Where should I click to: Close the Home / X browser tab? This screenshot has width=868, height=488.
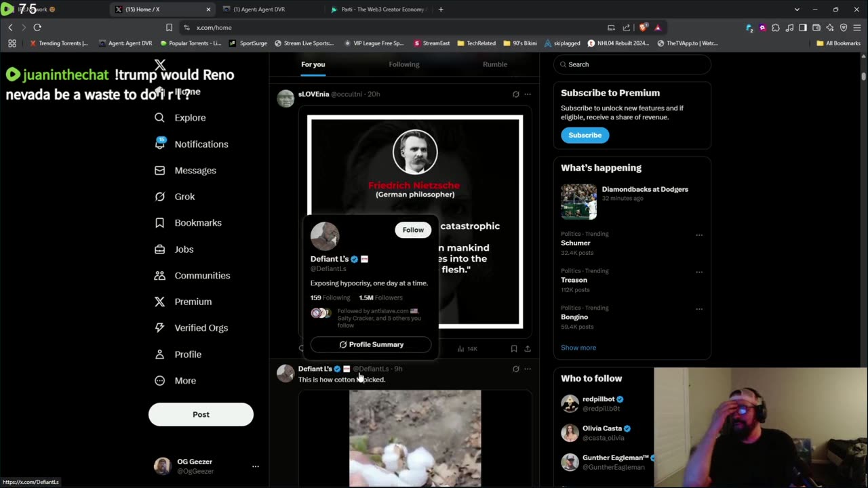click(208, 9)
